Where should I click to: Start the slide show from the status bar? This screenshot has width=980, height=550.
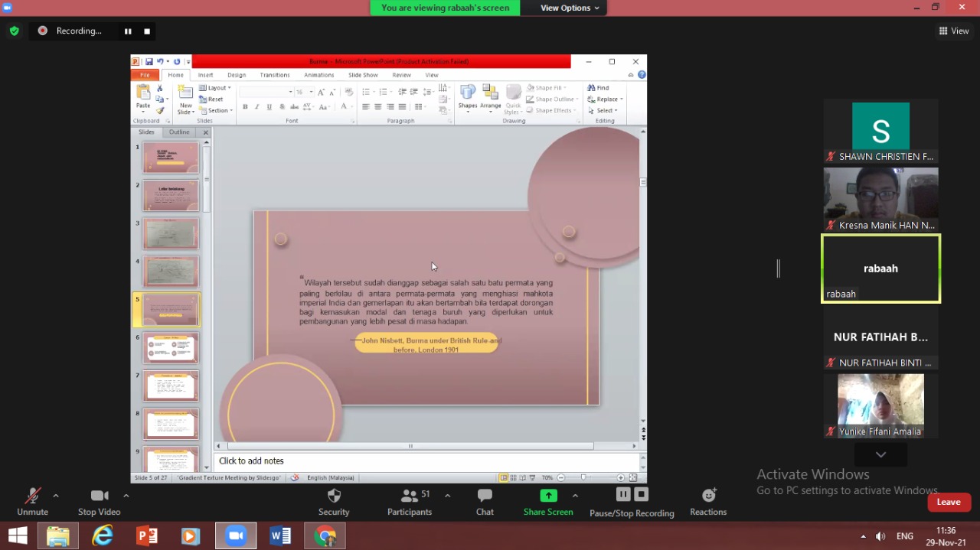[532, 477]
